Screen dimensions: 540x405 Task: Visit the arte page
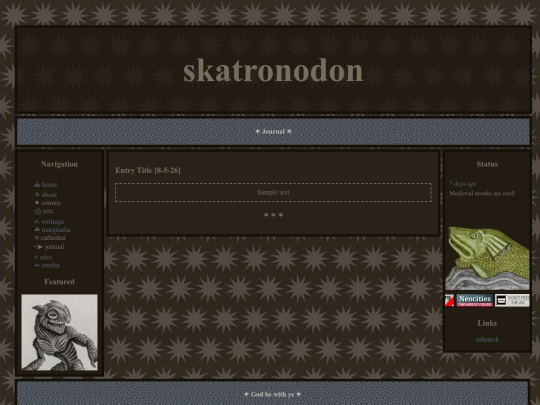point(43,211)
